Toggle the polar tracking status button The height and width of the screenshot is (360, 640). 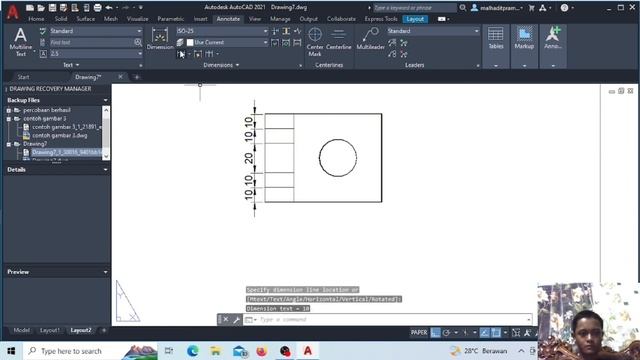(x=447, y=333)
